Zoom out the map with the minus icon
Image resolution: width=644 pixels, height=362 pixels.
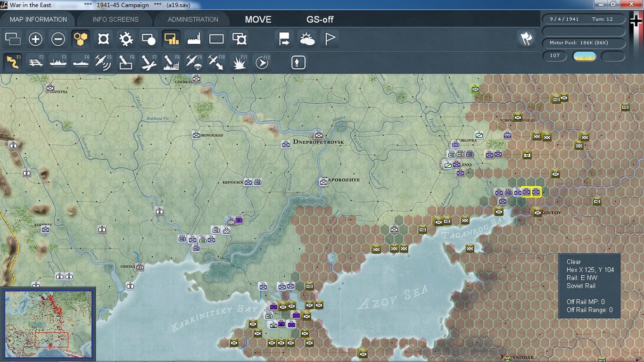click(58, 39)
